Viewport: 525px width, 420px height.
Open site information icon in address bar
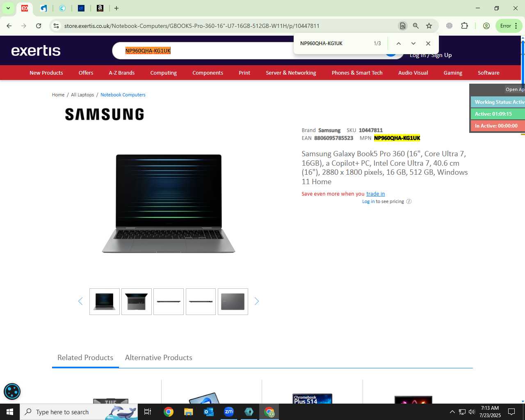pos(56,26)
